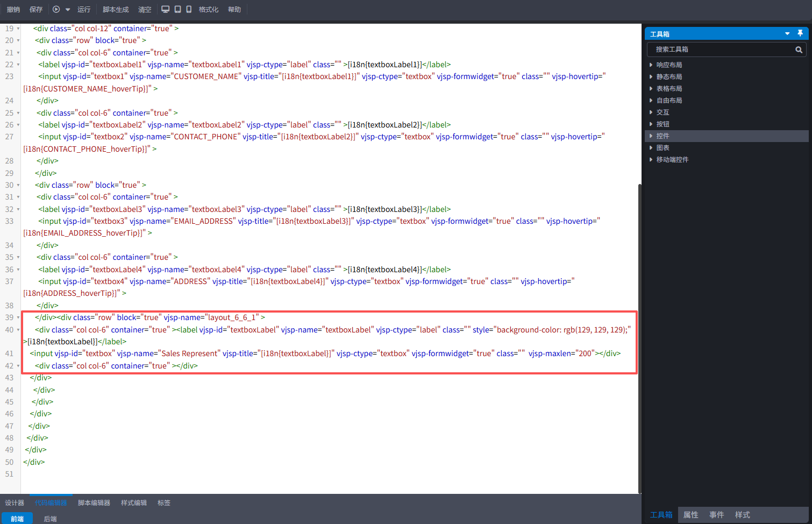Click the 保存 button
The height and width of the screenshot is (524, 812).
[x=36, y=9]
